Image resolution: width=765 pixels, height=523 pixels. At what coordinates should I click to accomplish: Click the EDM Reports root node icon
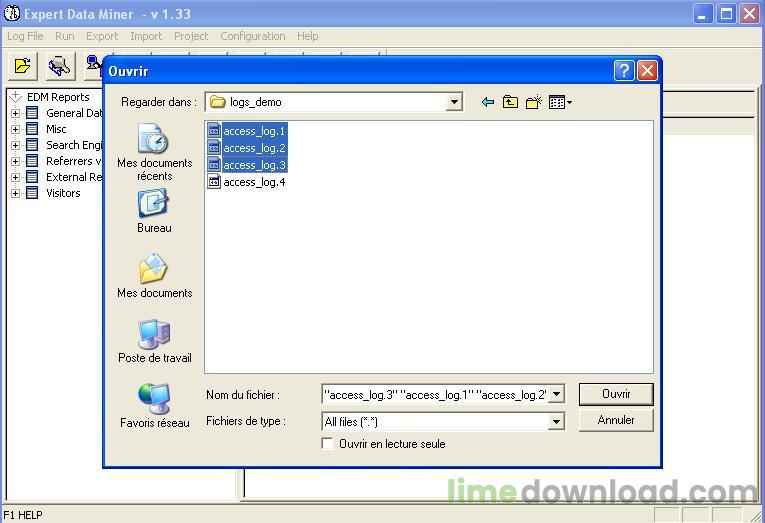tap(16, 97)
